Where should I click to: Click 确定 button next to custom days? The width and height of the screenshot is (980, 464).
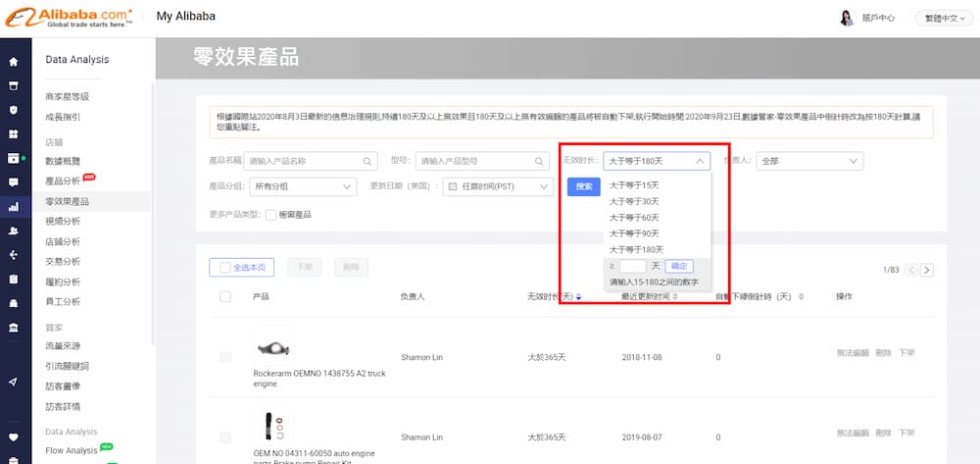679,267
